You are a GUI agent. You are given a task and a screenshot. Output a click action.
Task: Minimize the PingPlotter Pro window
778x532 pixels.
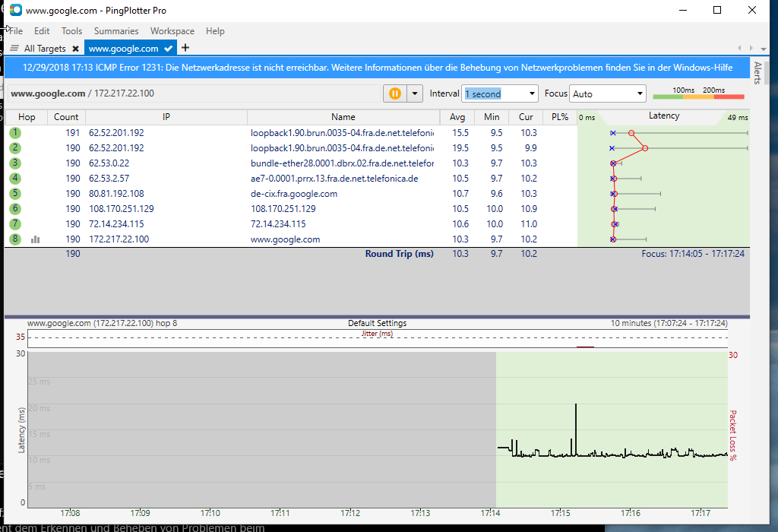683,10
